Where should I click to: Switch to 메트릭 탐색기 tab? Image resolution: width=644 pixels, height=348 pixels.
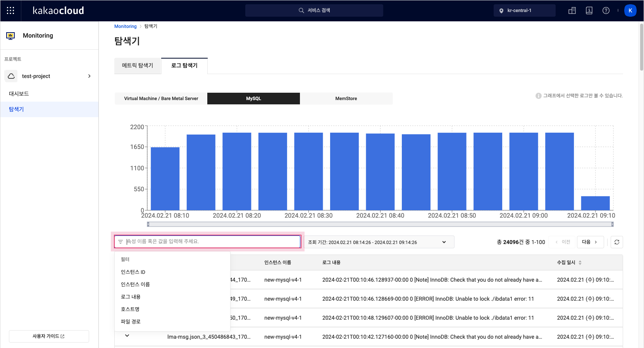pos(138,66)
